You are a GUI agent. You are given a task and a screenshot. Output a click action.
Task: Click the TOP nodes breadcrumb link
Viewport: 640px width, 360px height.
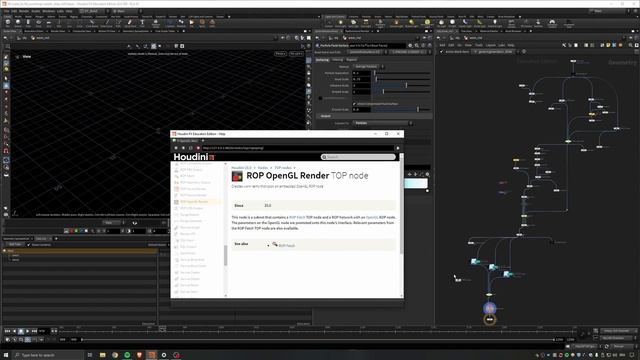coord(283,168)
